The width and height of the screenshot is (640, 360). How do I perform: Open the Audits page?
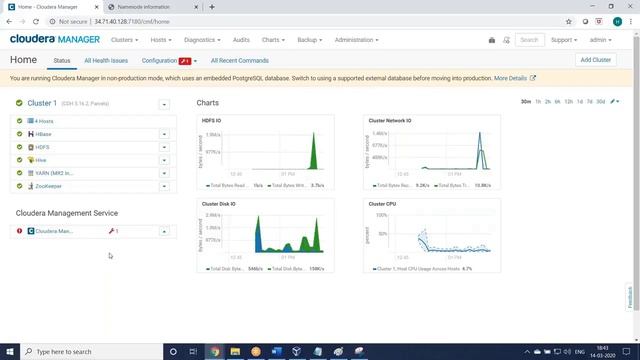[241, 40]
